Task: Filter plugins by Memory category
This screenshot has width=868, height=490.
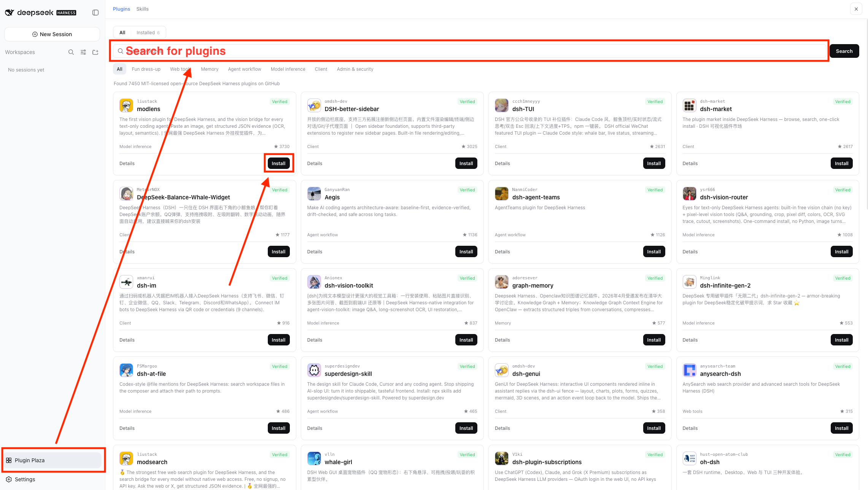Action: click(210, 69)
